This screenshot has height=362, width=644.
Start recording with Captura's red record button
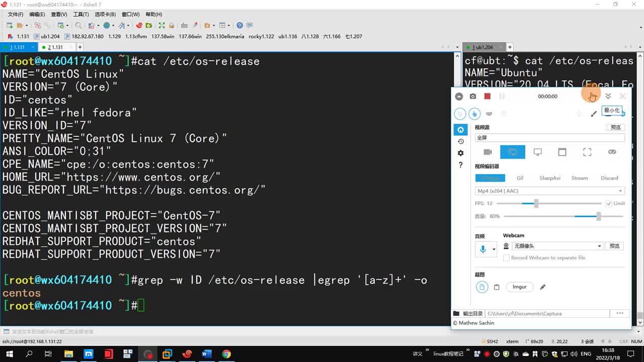pyautogui.click(x=487, y=96)
